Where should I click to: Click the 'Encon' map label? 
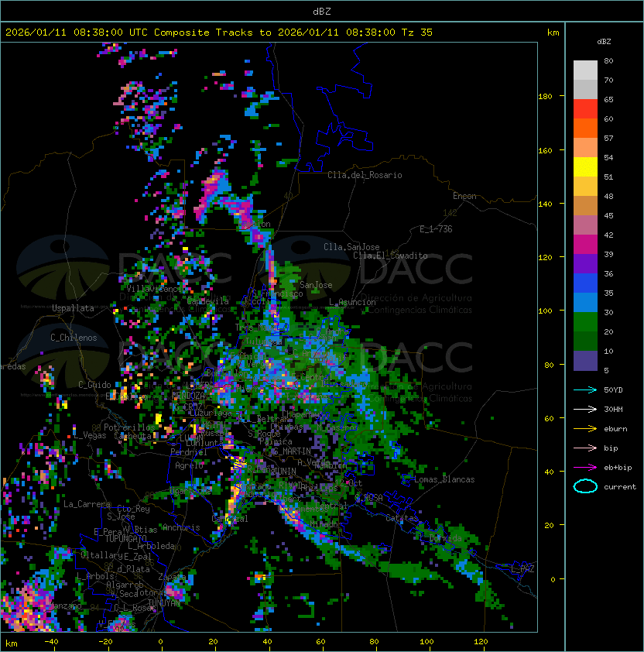[464, 196]
